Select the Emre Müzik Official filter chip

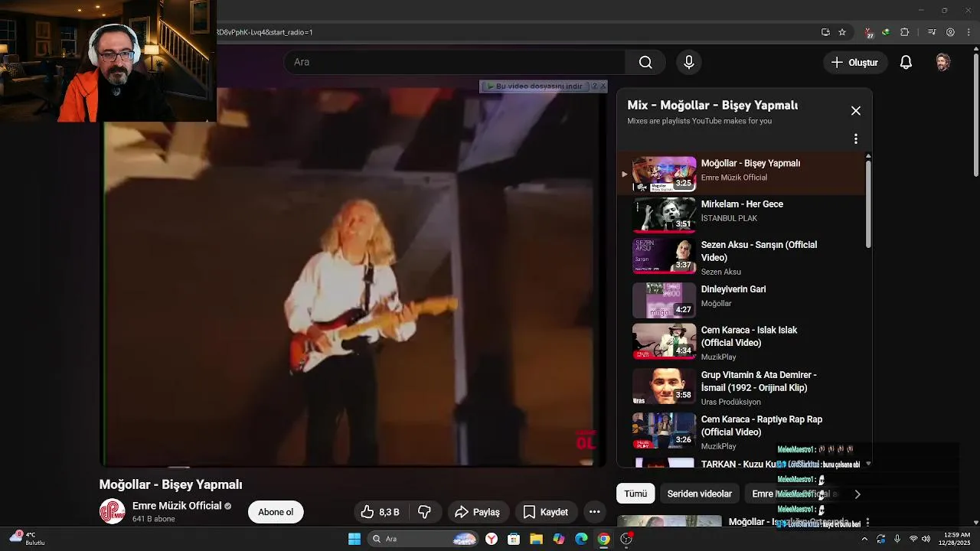pyautogui.click(x=795, y=494)
